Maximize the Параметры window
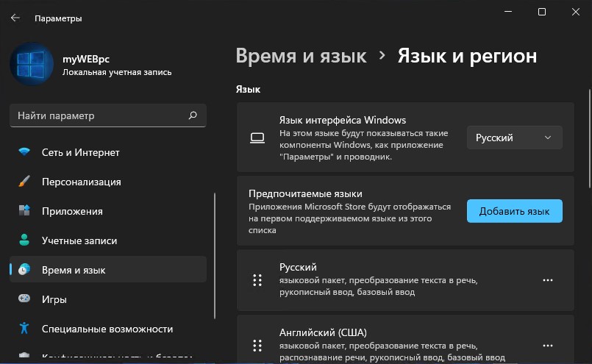Image resolution: width=592 pixels, height=364 pixels. [x=542, y=12]
